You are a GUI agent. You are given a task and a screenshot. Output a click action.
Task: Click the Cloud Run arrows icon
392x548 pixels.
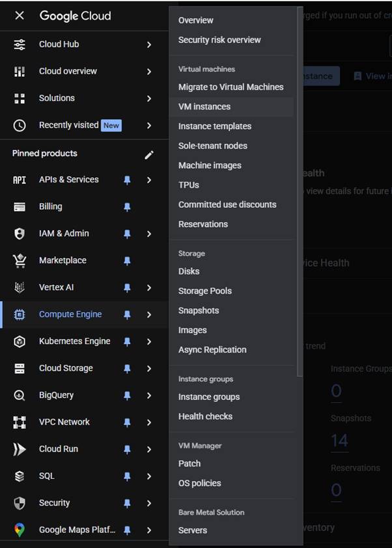(20, 449)
